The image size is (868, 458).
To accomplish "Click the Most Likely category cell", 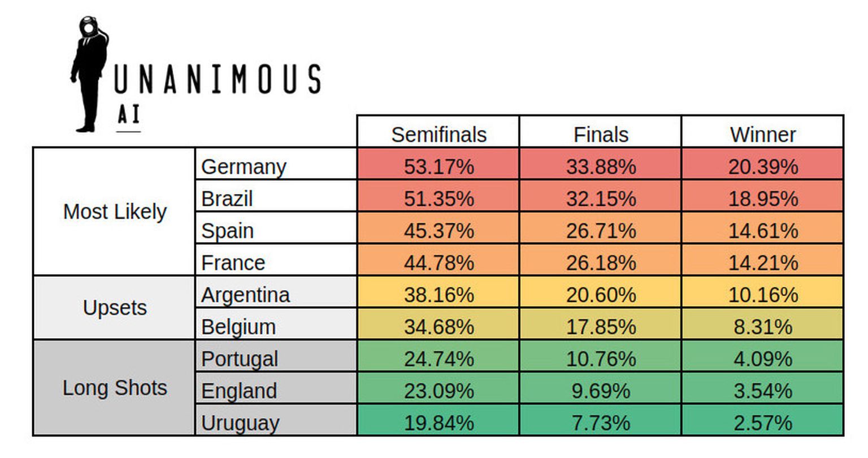I will (x=114, y=211).
